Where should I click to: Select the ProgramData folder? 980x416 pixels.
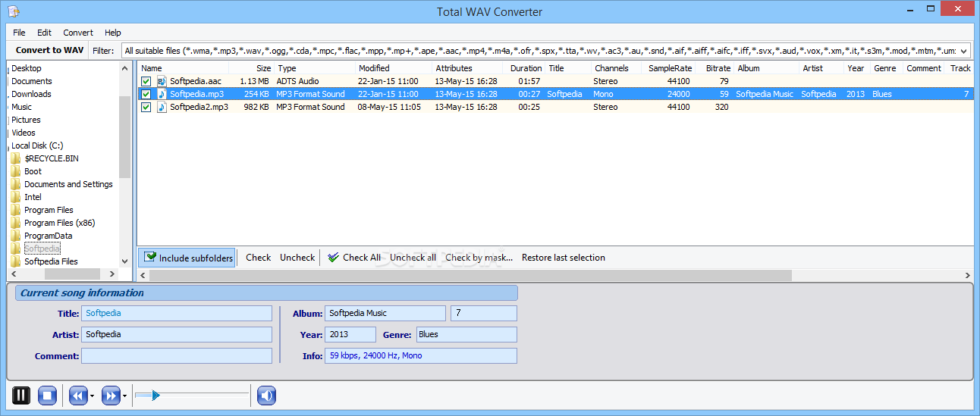click(49, 236)
